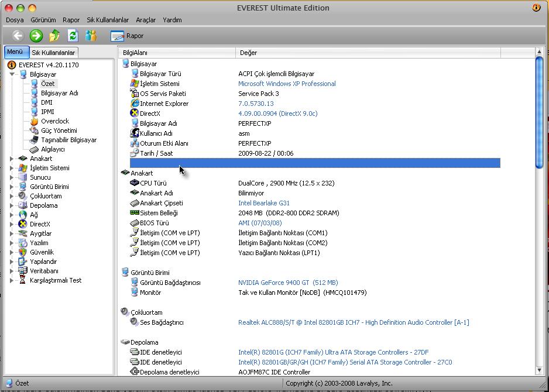The image size is (549, 392).
Task: Click the vertical scrollbar up arrow
Action: [539, 52]
